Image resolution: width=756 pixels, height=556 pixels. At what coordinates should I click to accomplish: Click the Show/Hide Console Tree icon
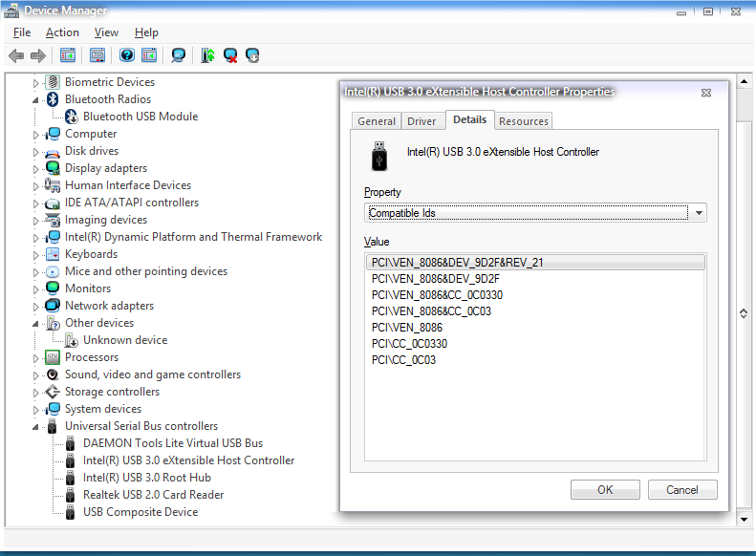click(68, 55)
